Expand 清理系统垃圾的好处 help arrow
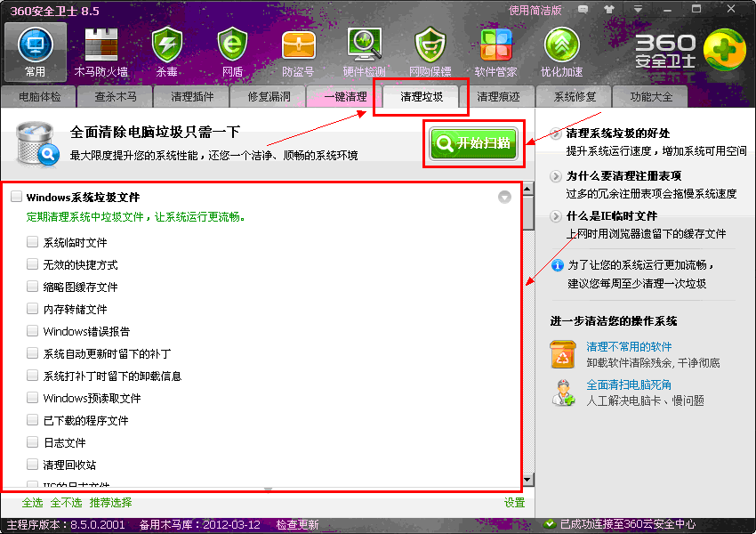756x534 pixels. 556,133
